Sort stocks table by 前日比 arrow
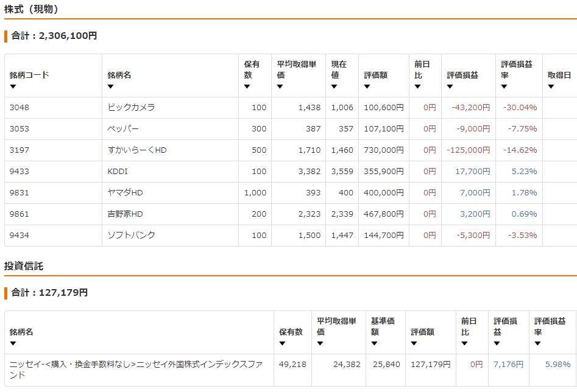This screenshot has width=577, height=392. (417, 86)
